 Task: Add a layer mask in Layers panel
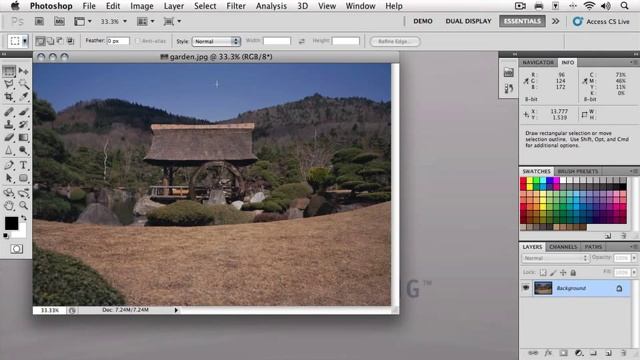click(564, 353)
